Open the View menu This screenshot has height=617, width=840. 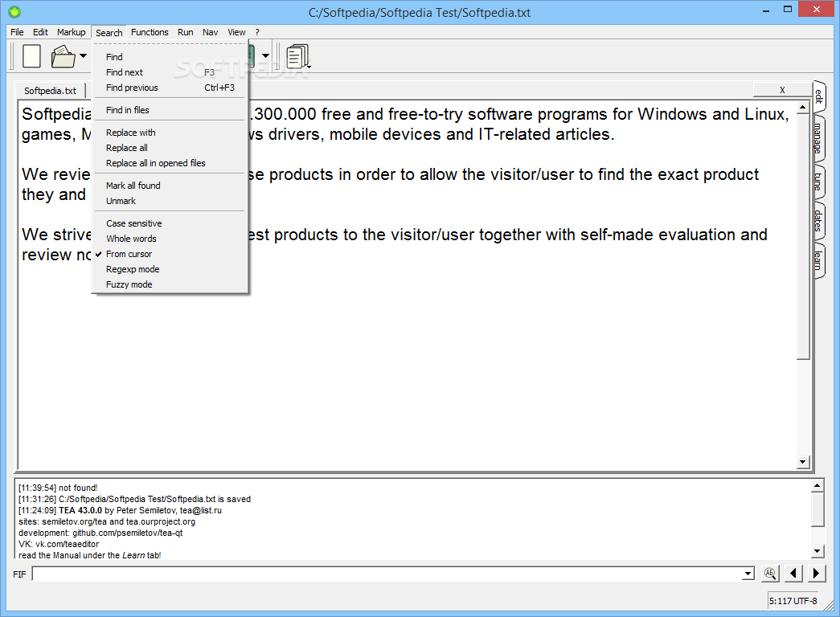(236, 32)
